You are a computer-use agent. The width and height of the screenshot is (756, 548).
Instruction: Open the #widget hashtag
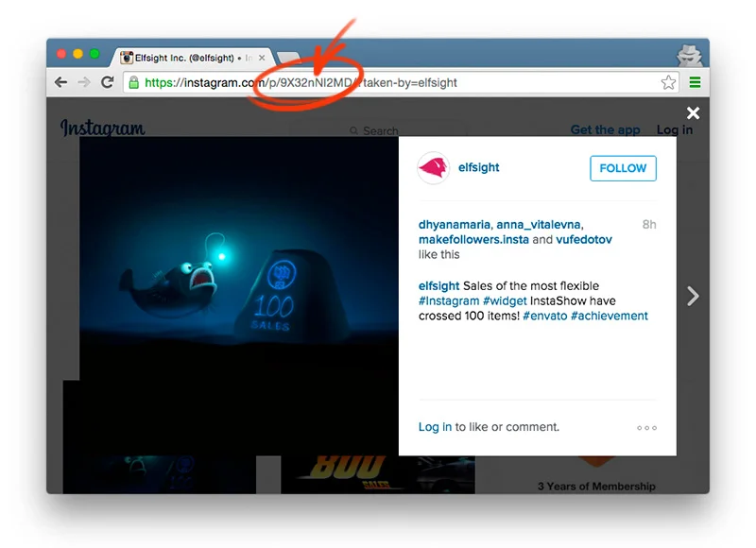pyautogui.click(x=505, y=300)
